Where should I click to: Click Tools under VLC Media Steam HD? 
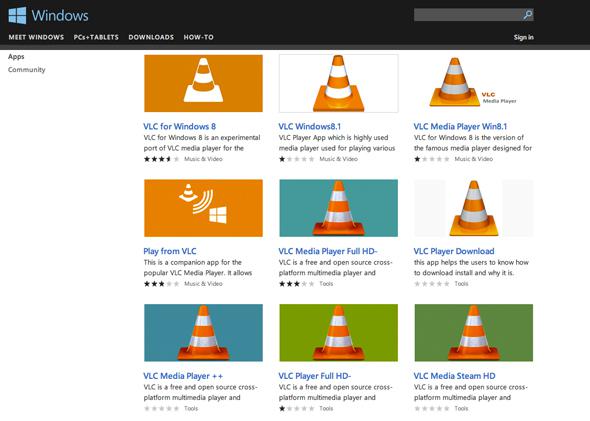461,408
